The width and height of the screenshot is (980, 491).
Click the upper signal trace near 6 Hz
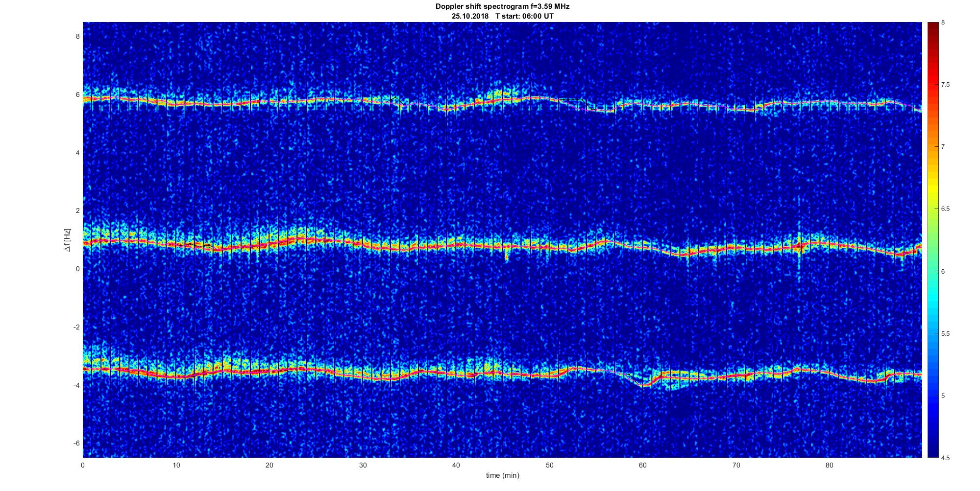[502, 101]
